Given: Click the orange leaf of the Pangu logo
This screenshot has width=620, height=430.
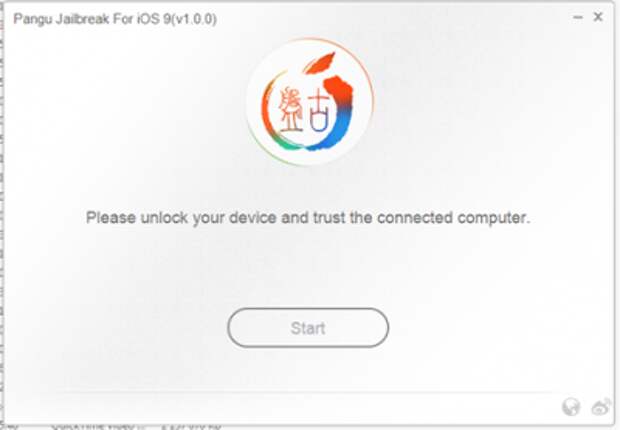Looking at the screenshot, I should pyautogui.click(x=319, y=63).
